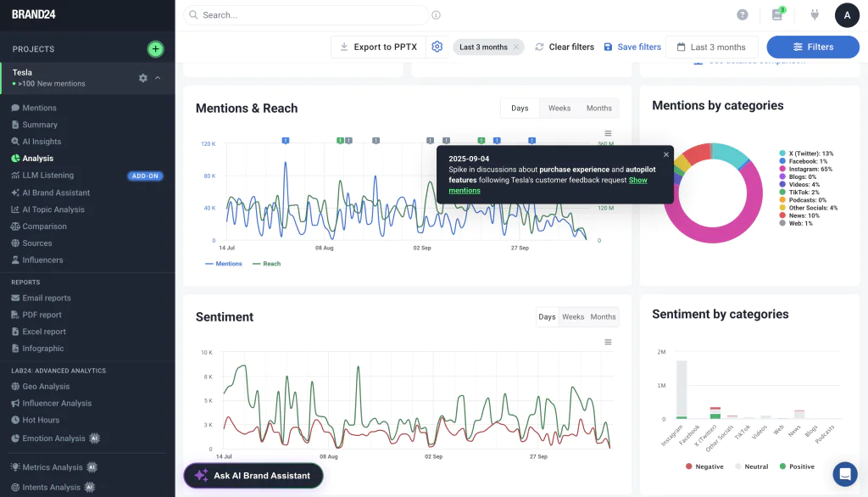Open the export settings gear icon
868x497 pixels.
(437, 47)
